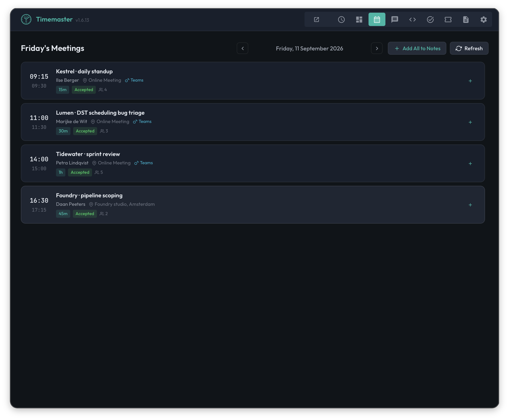Click the 45m duration badge
This screenshot has width=509, height=420.
[x=63, y=214]
